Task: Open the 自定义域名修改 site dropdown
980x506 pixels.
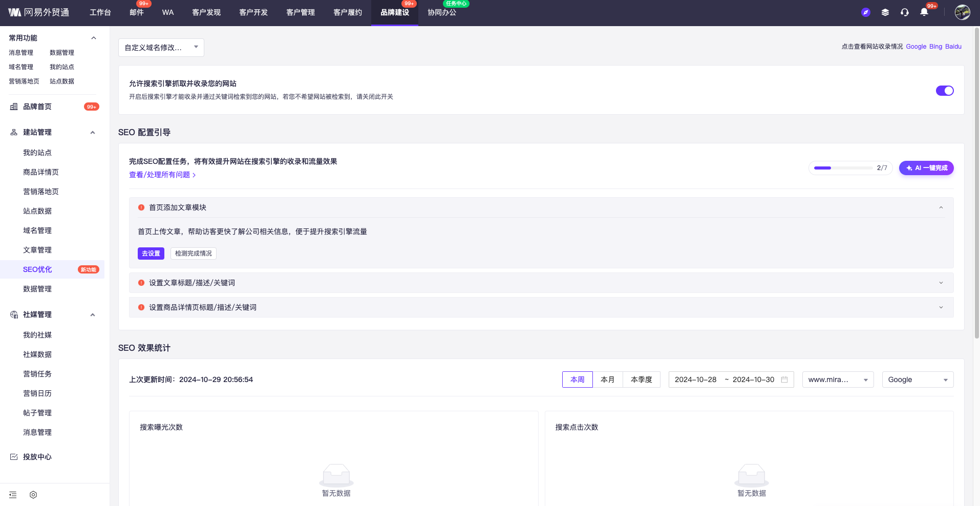Action: [161, 48]
